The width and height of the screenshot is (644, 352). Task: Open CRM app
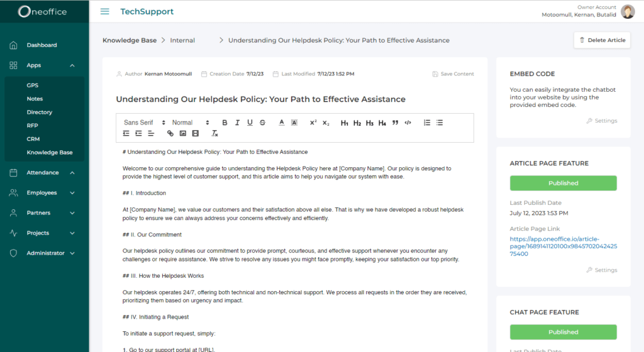tap(33, 139)
